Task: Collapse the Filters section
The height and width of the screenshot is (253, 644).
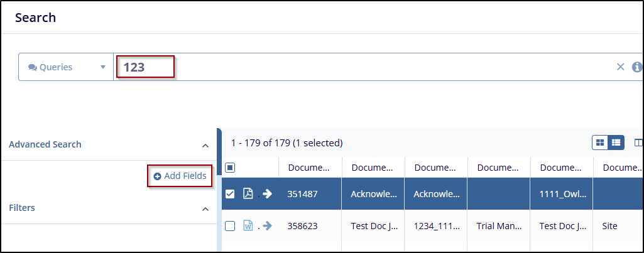Action: 205,208
